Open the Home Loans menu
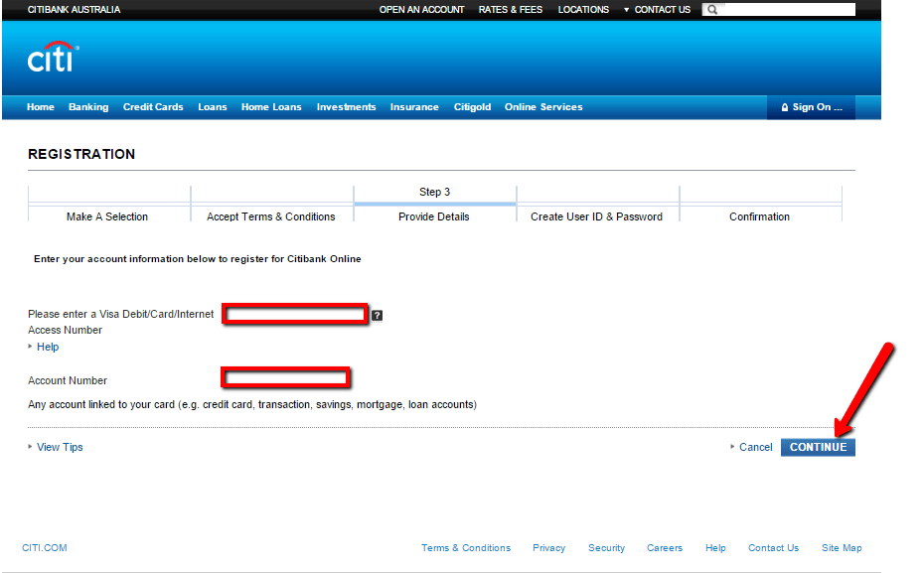This screenshot has height=573, width=924. pos(271,106)
